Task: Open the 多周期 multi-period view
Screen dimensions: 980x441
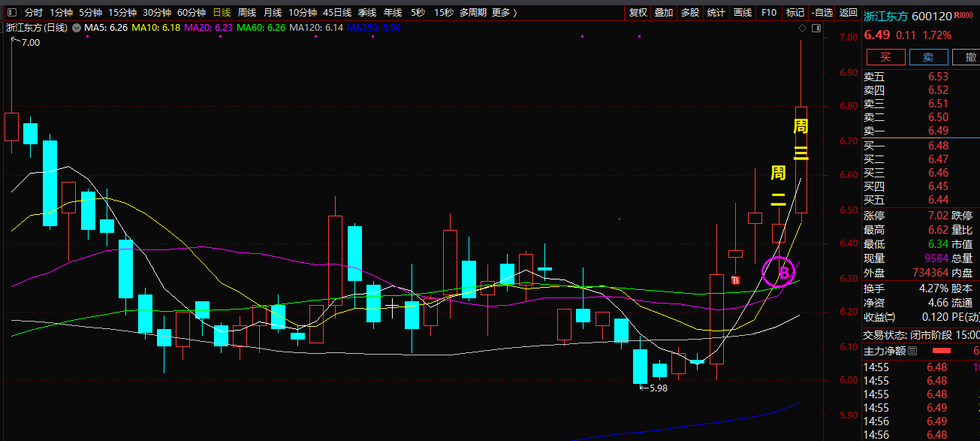Action: (x=473, y=13)
